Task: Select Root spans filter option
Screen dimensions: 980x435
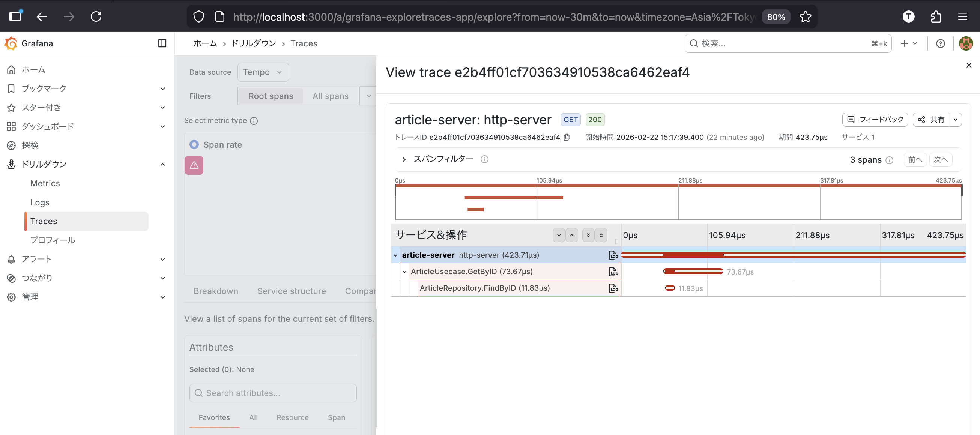Action: [271, 96]
